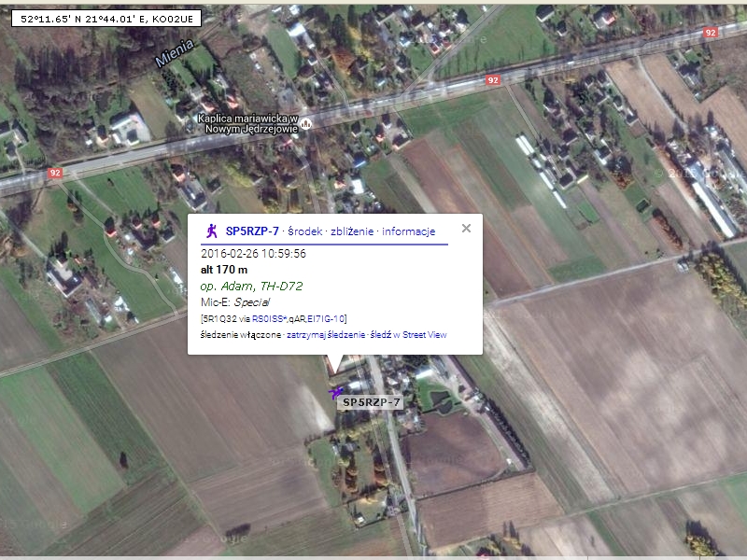
Task: Follow station with śledź w Street View
Action: pyautogui.click(x=408, y=335)
